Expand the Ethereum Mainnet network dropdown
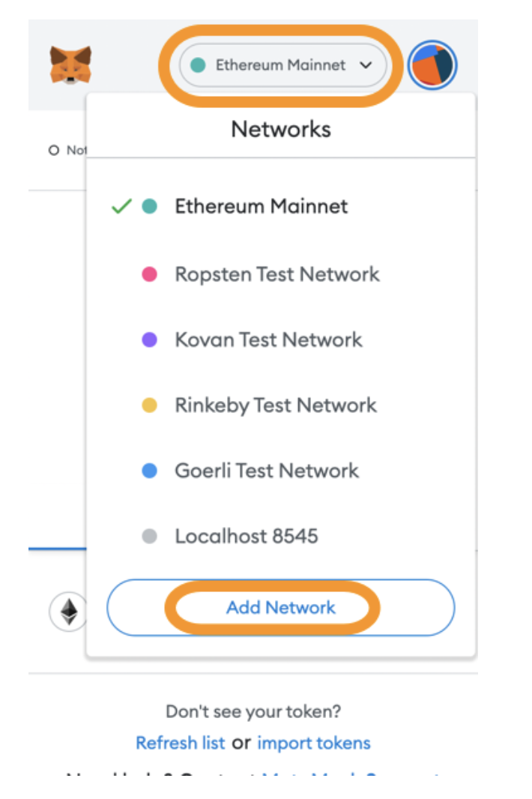This screenshot has height=799, width=532. click(282, 65)
